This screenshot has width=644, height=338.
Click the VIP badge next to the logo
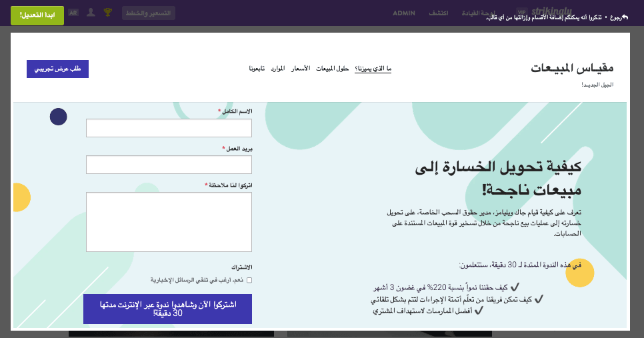(x=521, y=12)
